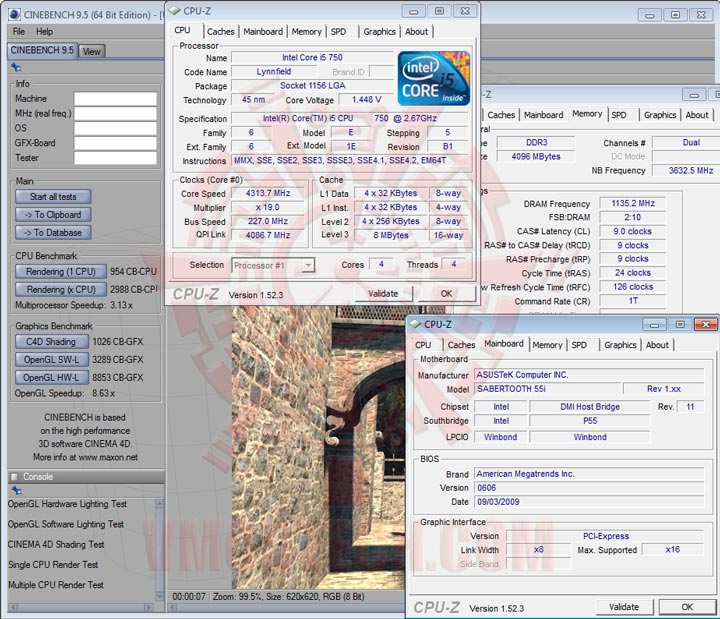
Task: Toggle the Console panel checkbox
Action: point(14,476)
